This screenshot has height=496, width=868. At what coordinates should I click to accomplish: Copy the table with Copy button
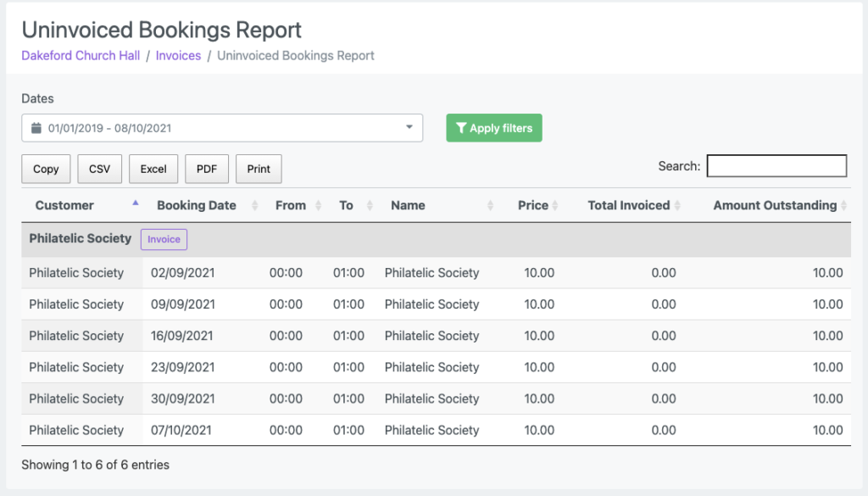[46, 169]
